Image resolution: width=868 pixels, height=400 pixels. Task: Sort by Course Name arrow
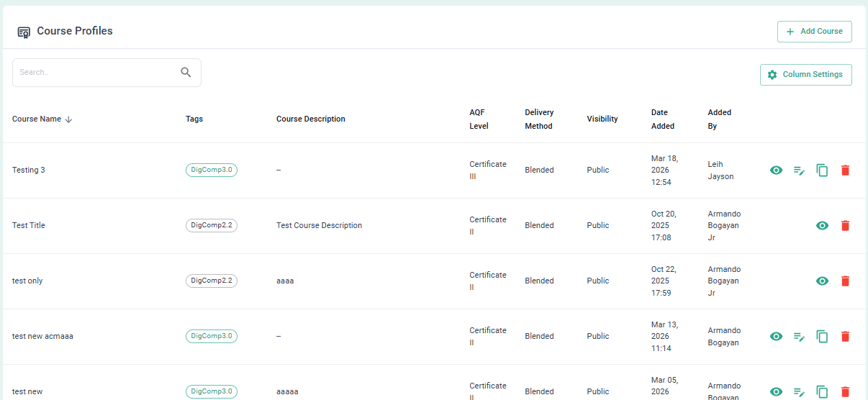68,119
